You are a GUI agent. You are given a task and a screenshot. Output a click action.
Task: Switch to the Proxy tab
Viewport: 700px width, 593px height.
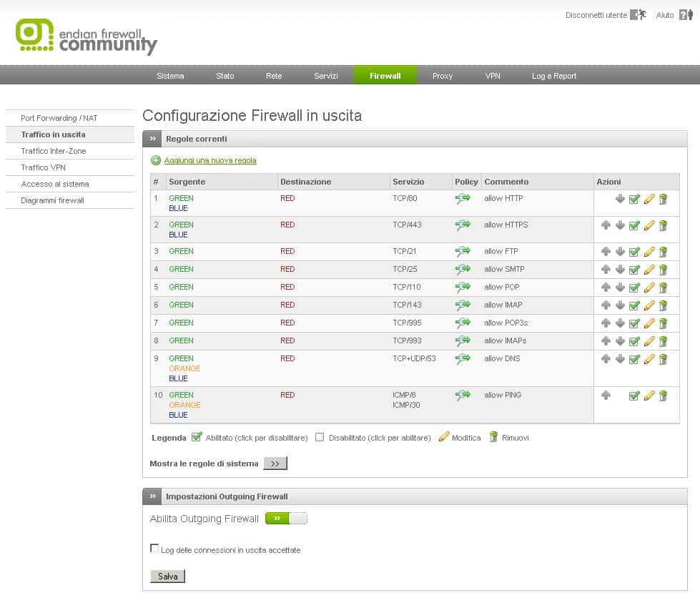tap(442, 75)
